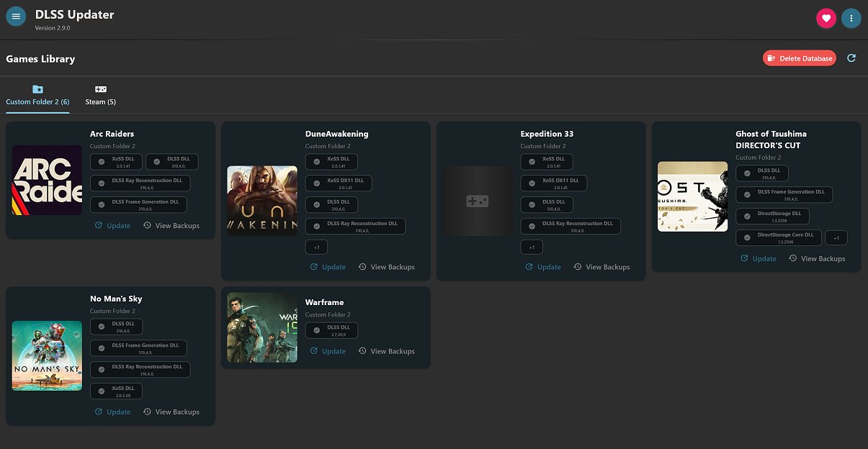Select the Custom Folder 2 tab
Image resolution: width=868 pixels, height=449 pixels.
(37, 101)
